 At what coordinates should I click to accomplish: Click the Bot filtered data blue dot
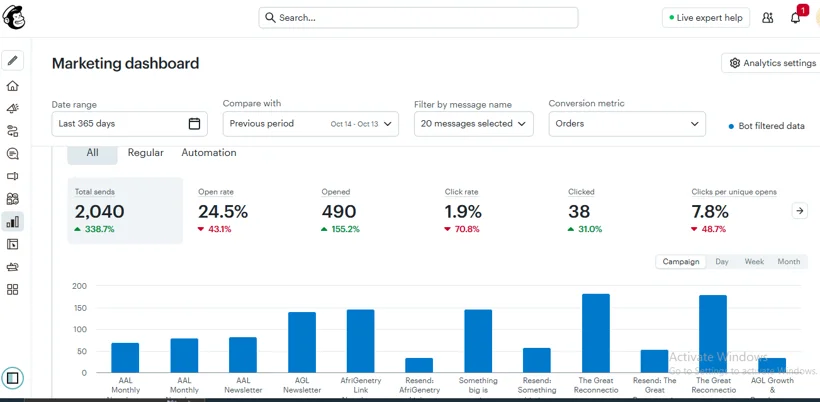click(x=731, y=127)
